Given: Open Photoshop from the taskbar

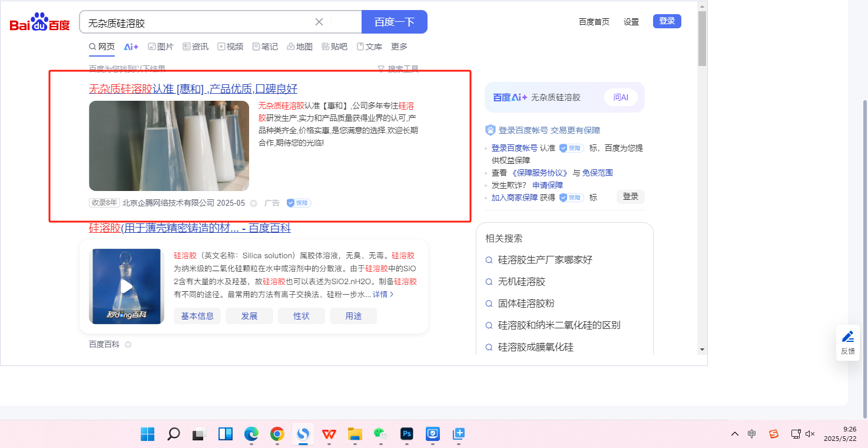Looking at the screenshot, I should point(406,434).
